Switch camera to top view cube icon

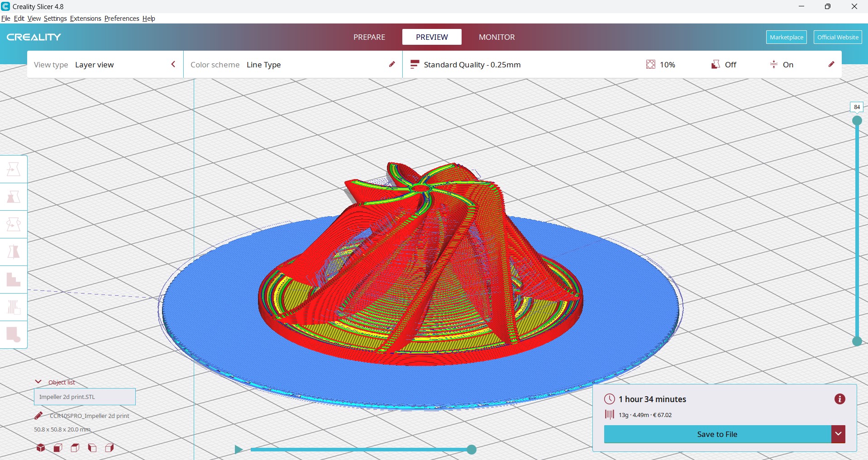click(x=75, y=448)
